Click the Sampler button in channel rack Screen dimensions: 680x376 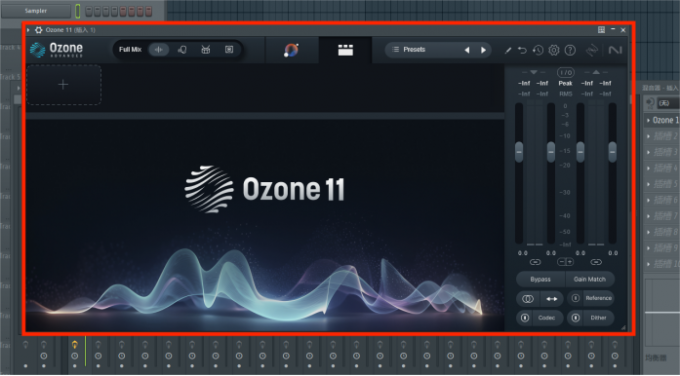coord(36,11)
